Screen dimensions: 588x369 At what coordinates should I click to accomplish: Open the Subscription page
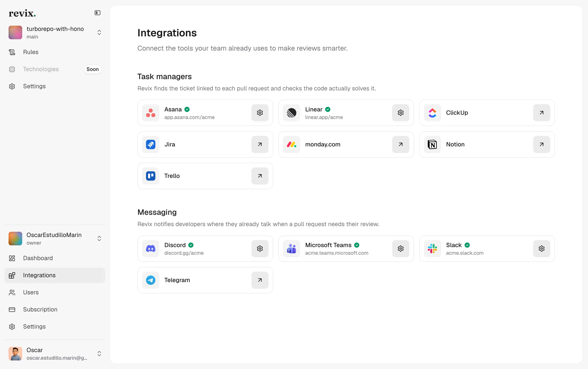pyautogui.click(x=55, y=310)
